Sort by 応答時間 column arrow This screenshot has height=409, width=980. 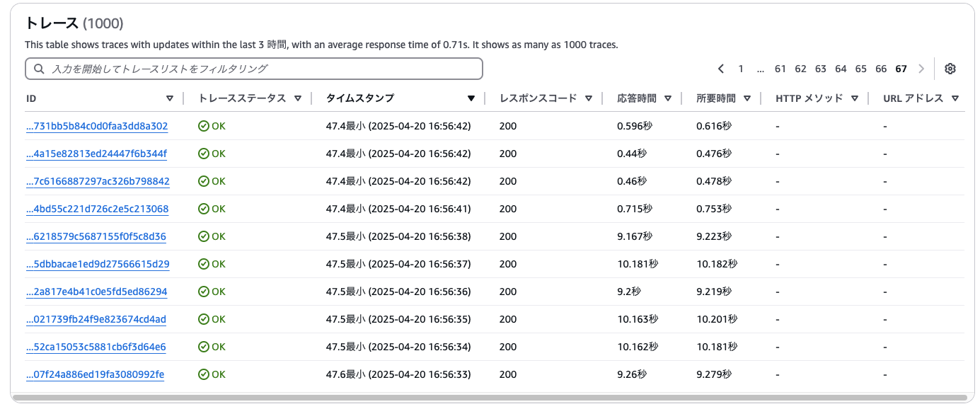click(668, 98)
